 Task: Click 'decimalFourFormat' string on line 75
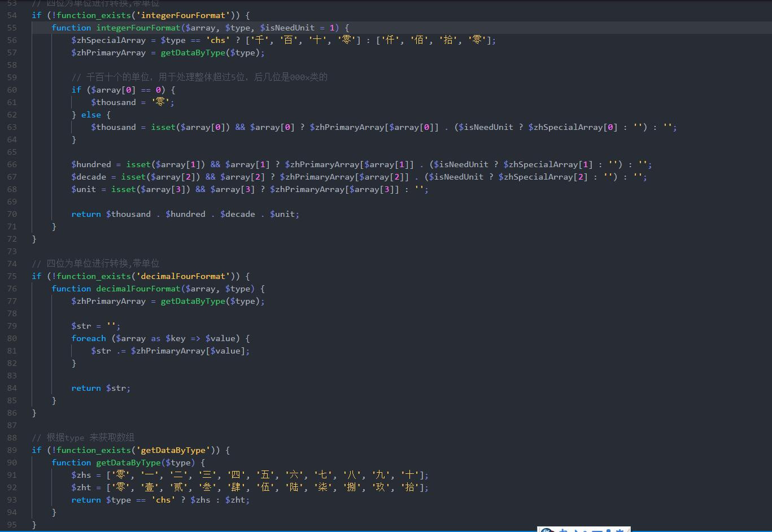click(184, 276)
